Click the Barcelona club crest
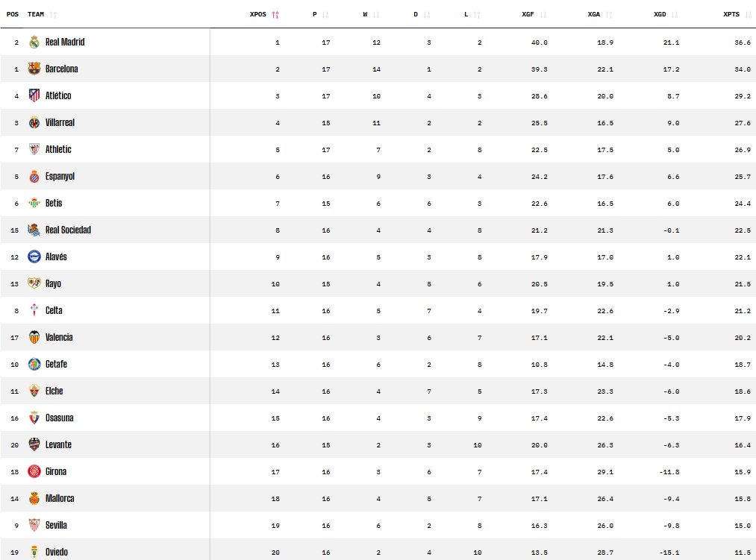 [x=34, y=69]
